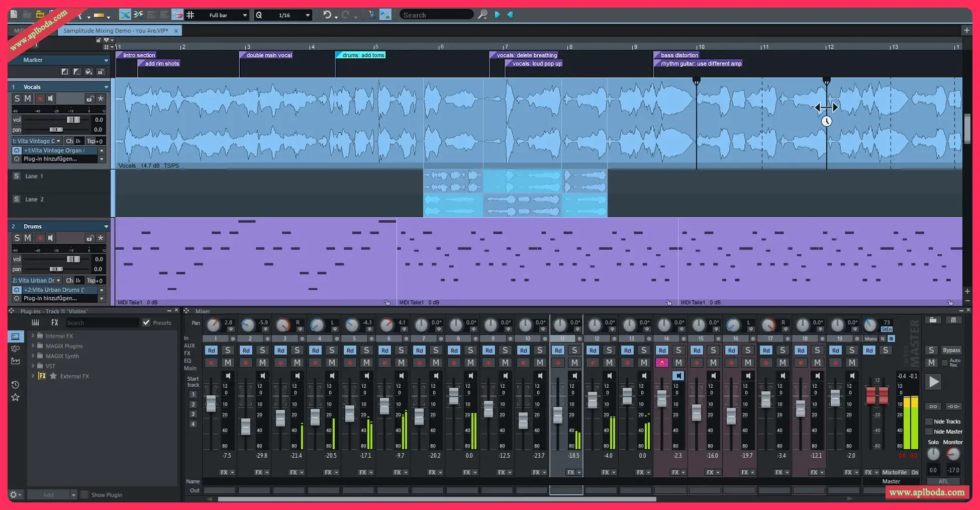
Task: Click the MixtoFile button
Action: [x=894, y=472]
